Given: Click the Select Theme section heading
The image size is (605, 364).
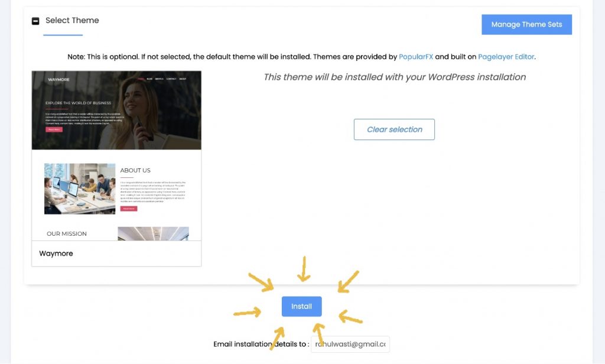Looking at the screenshot, I should click(x=72, y=21).
